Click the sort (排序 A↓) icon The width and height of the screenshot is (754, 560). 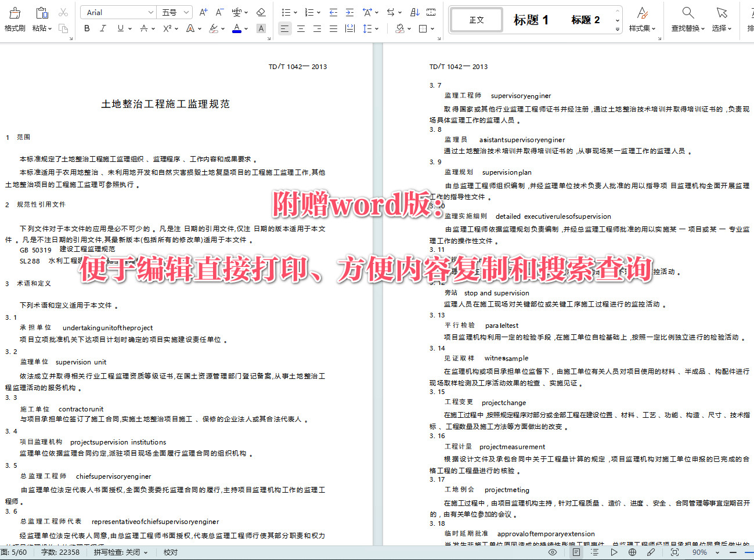coord(413,12)
